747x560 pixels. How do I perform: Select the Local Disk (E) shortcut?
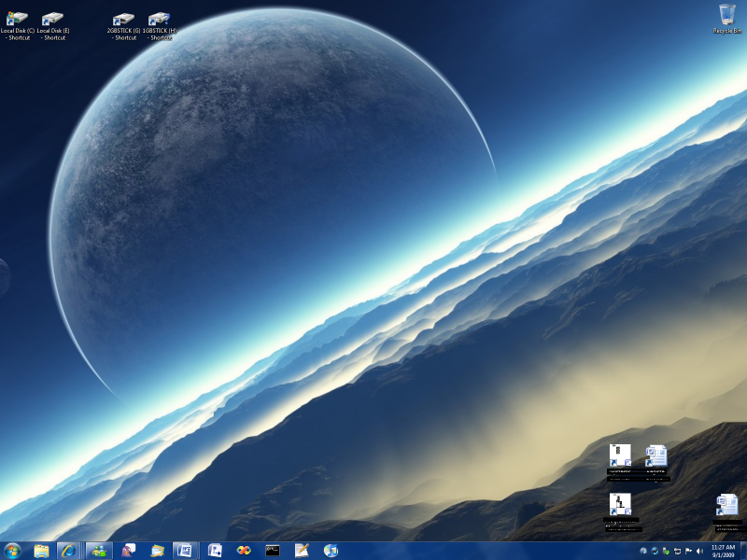[x=53, y=26]
